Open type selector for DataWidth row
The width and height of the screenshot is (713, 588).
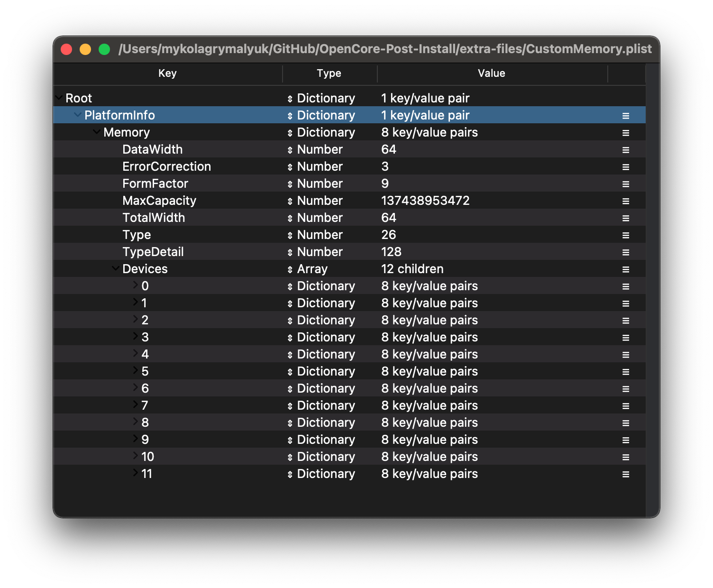point(290,150)
